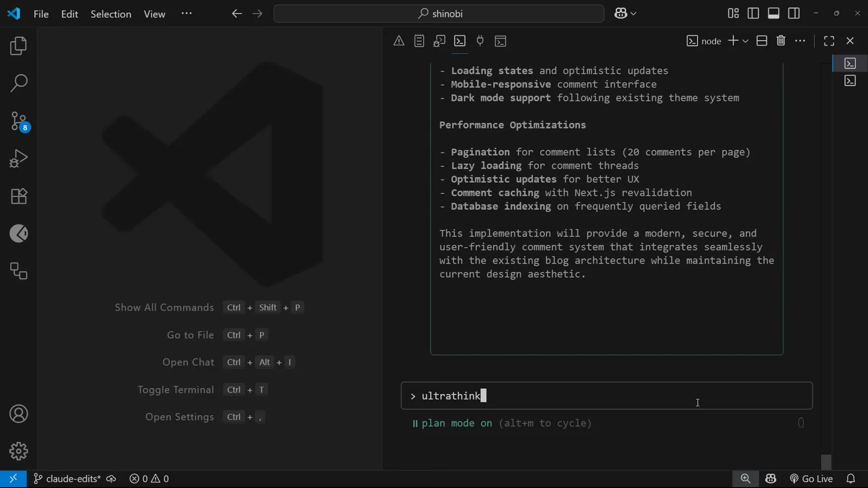Open the Selection menu
The height and width of the screenshot is (488, 868).
pyautogui.click(x=111, y=14)
